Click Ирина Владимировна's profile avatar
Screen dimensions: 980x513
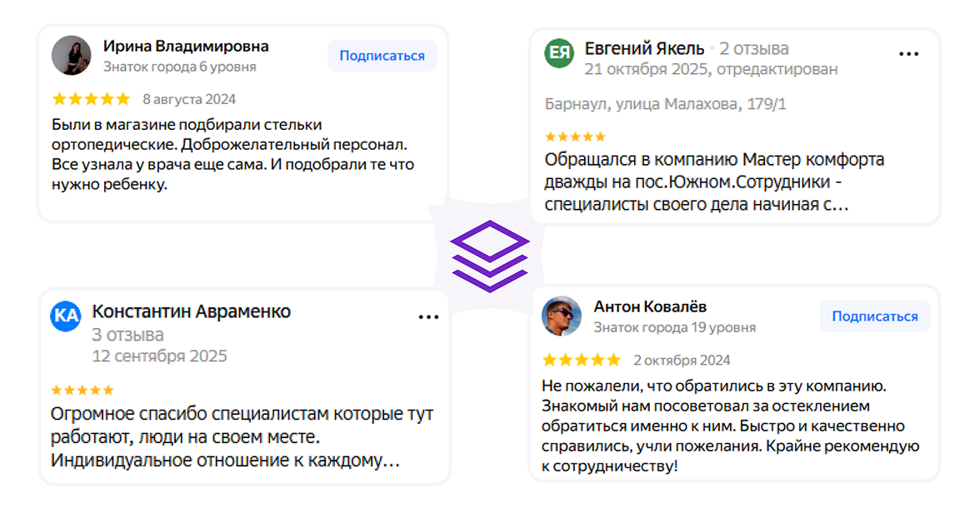pos(72,56)
